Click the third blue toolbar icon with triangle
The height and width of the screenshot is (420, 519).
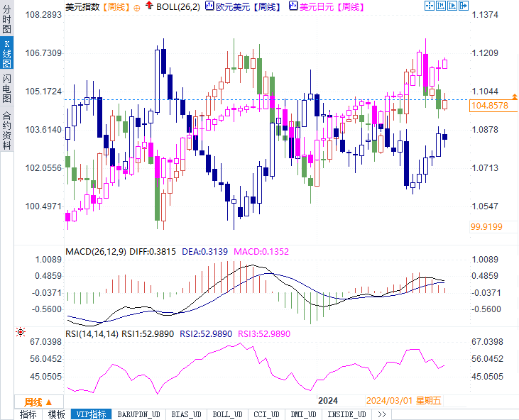pyautogui.click(x=452, y=6)
